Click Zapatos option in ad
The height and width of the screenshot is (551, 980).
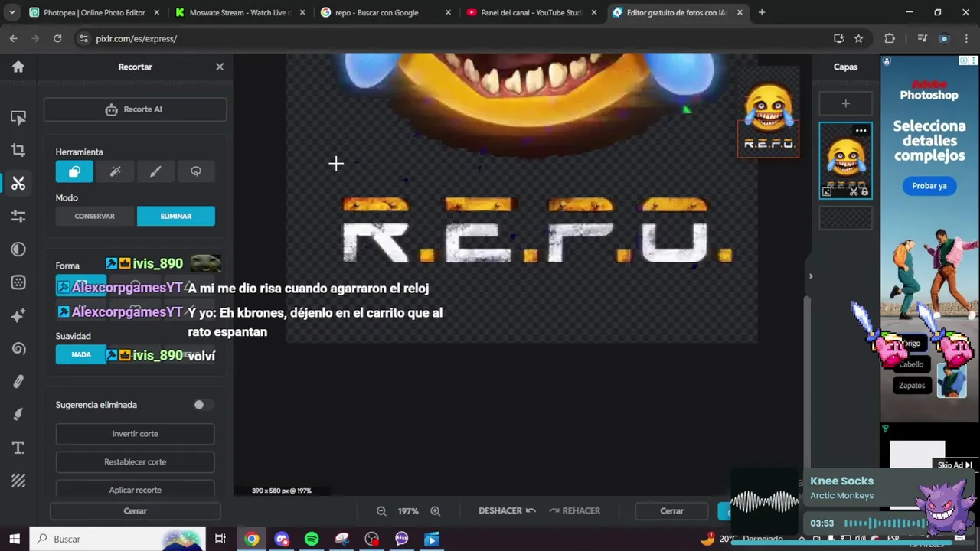pos(912,386)
